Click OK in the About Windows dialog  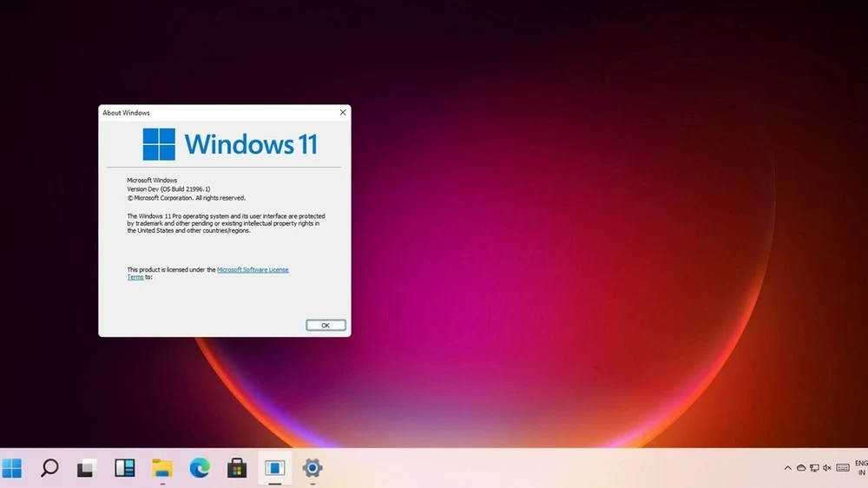coord(325,325)
